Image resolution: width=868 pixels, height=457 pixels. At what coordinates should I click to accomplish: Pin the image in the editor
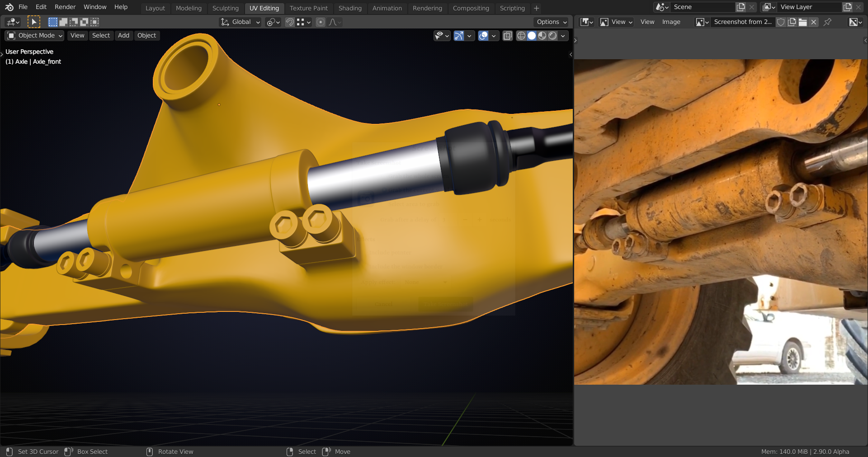pos(827,22)
